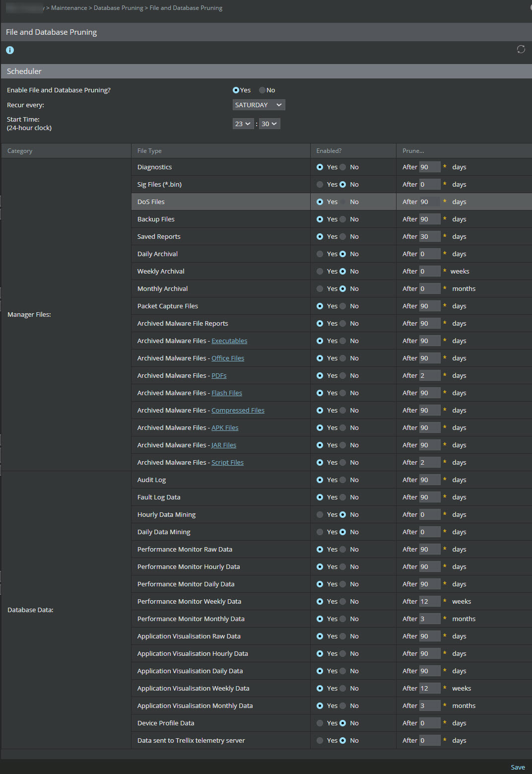Screen dimensions: 532x774
Task: Set DoS Files enabled to No
Action: [x=342, y=202]
